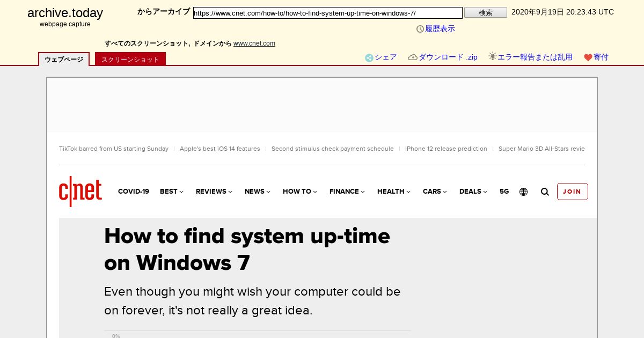The height and width of the screenshot is (338, 644).
Task: Switch to the スクリーンショット tab
Action: pyautogui.click(x=130, y=59)
